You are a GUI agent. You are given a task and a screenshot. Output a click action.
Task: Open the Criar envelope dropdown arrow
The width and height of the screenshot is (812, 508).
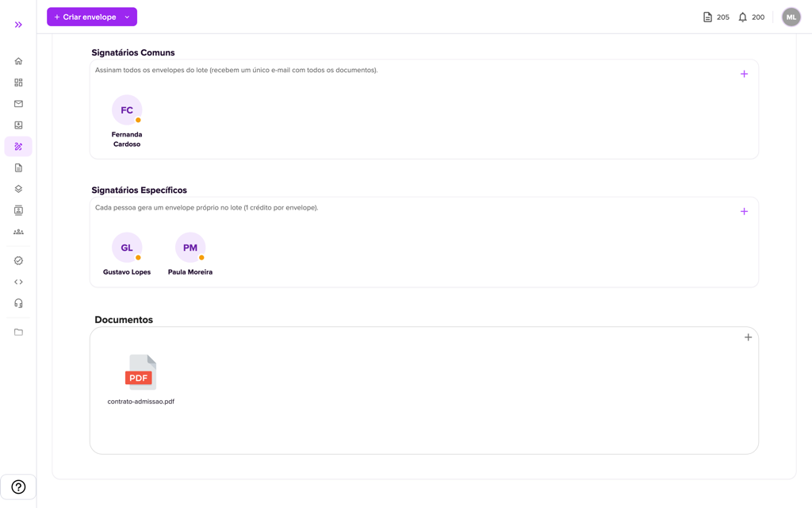[x=127, y=17]
